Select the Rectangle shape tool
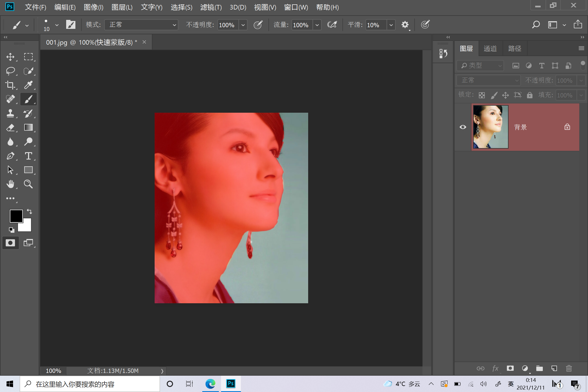 click(28, 170)
